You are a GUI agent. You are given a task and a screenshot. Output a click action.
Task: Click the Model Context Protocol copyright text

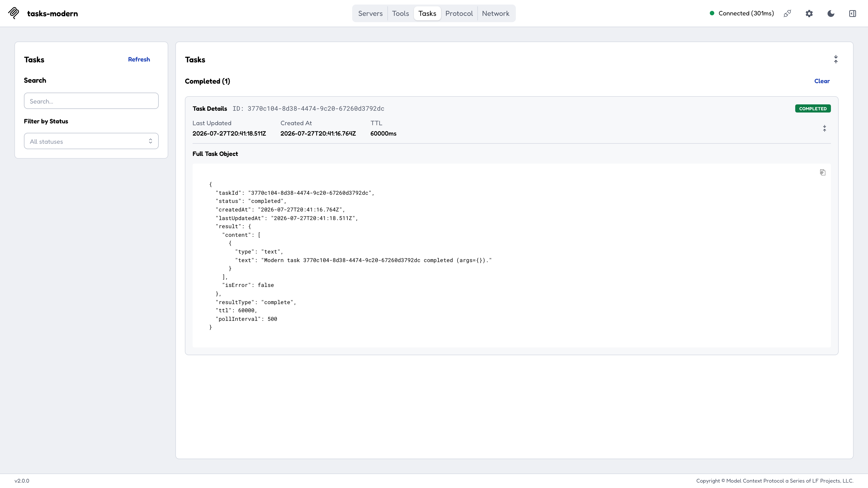[x=775, y=481]
